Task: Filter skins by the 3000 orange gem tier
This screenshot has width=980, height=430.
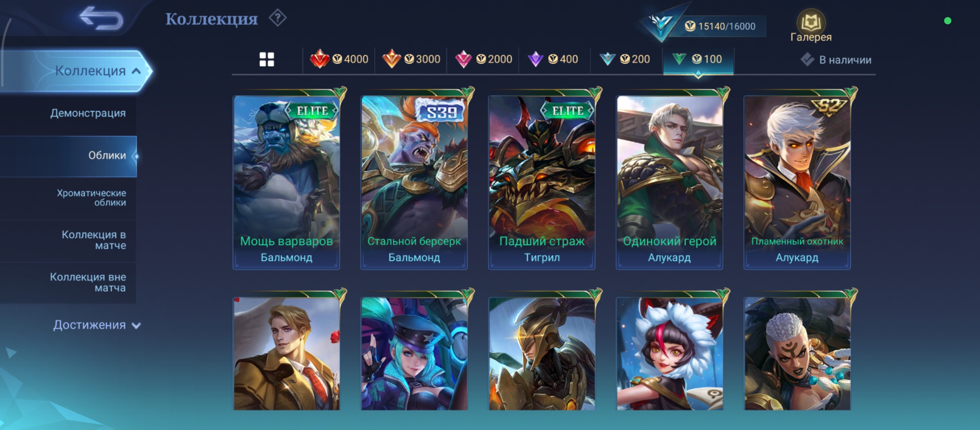Action: (411, 59)
